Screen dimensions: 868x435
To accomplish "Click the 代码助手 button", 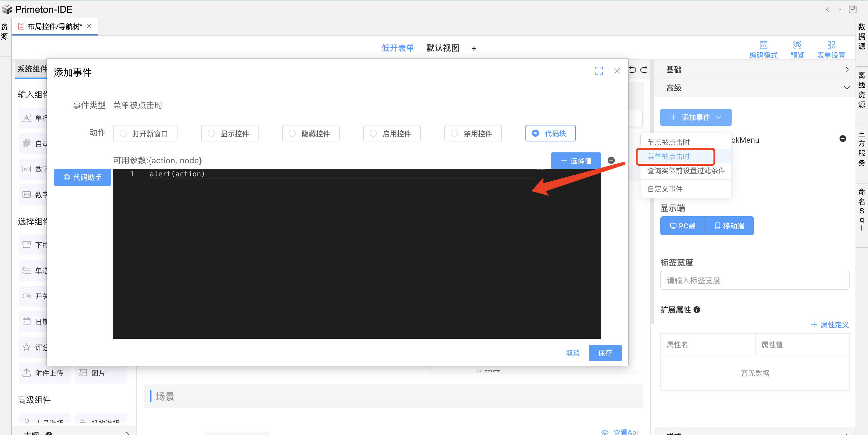I will 83,177.
